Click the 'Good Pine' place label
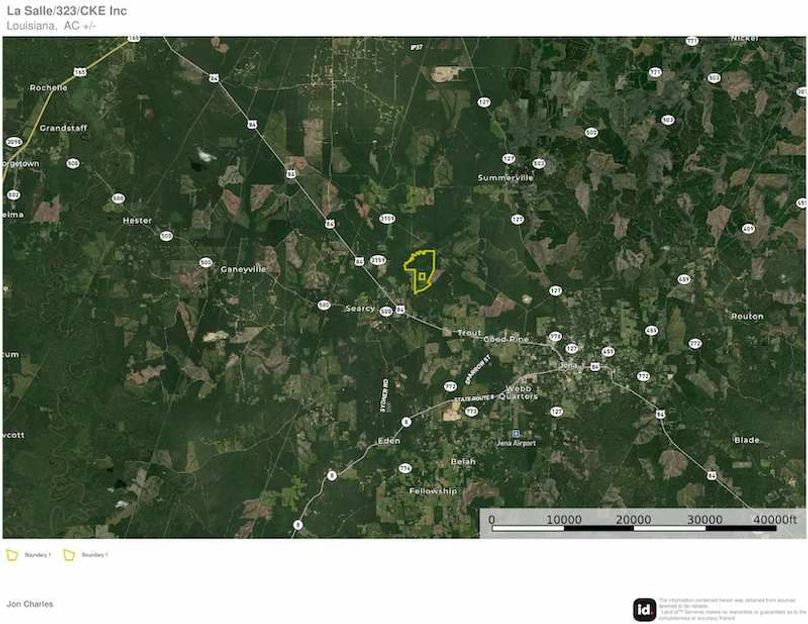 tap(506, 340)
